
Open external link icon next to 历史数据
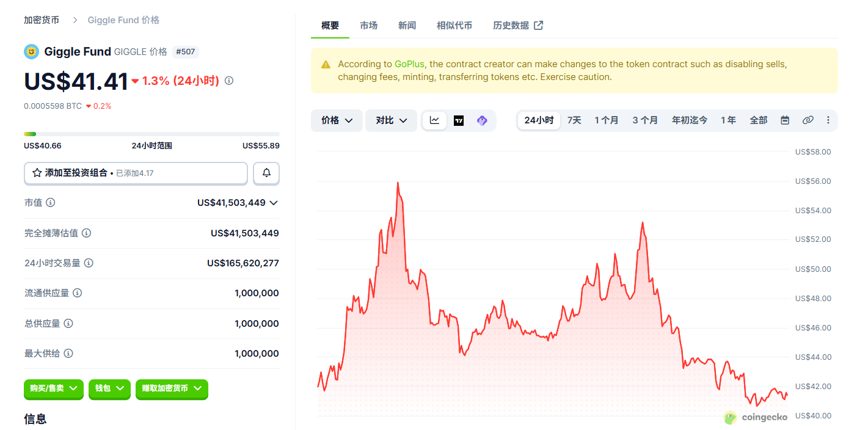pyautogui.click(x=538, y=25)
